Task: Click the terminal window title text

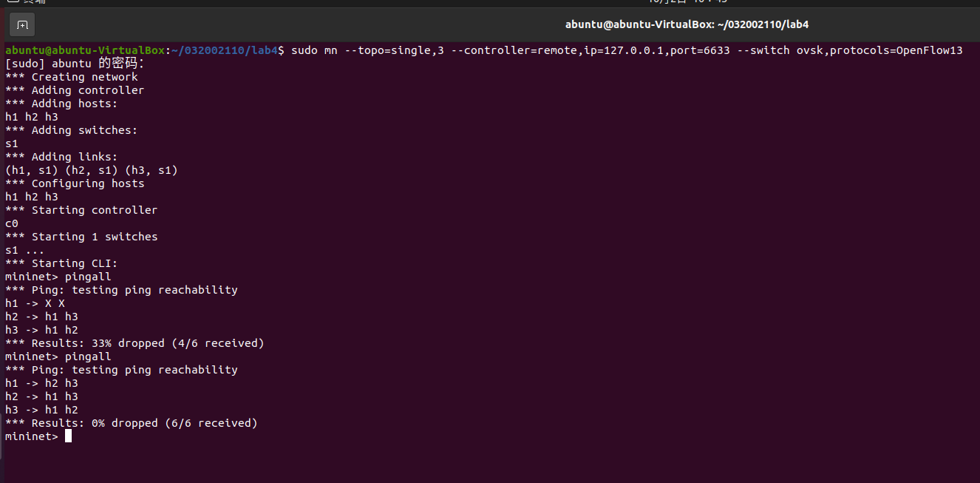Action: click(687, 24)
